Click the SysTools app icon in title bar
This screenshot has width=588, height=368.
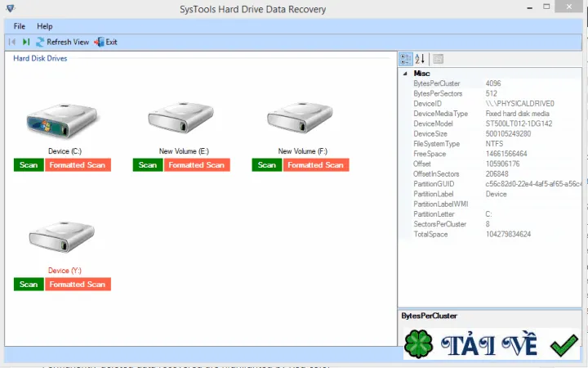coord(11,8)
